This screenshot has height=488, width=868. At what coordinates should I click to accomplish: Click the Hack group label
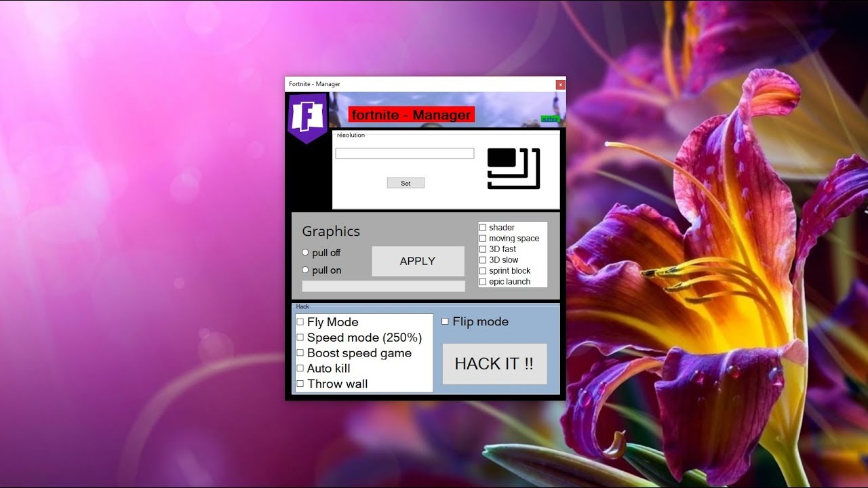[302, 307]
